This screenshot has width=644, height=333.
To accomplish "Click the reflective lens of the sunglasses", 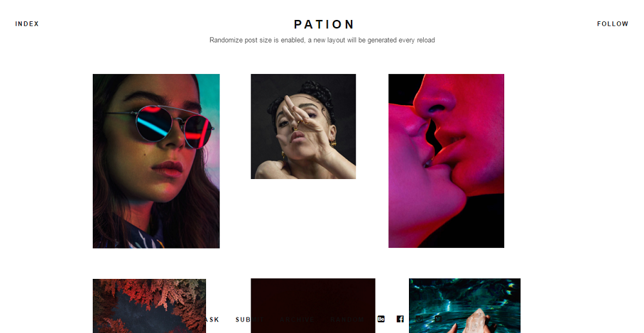I will click(154, 124).
